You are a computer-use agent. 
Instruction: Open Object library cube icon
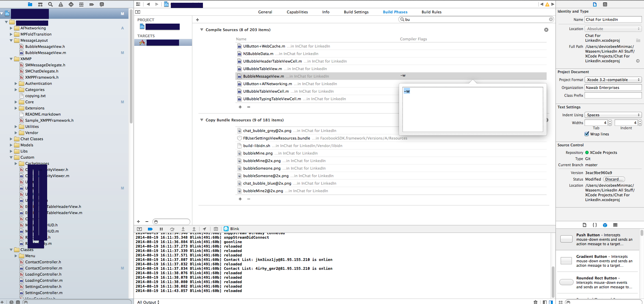[x=605, y=225]
